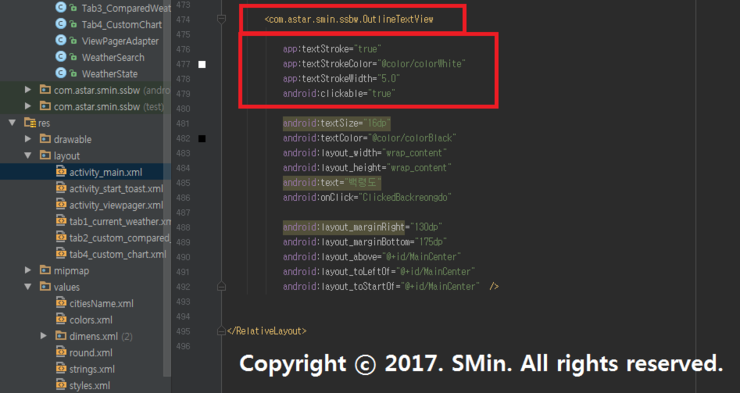740x393 pixels.
Task: Open Tab3_ComparedWeather class in project tree
Action: (x=126, y=8)
